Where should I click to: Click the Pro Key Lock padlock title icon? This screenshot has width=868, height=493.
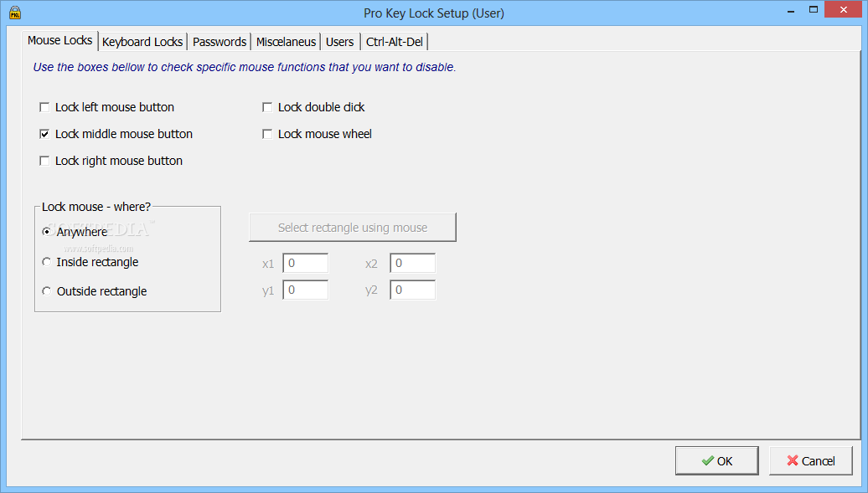pyautogui.click(x=15, y=13)
